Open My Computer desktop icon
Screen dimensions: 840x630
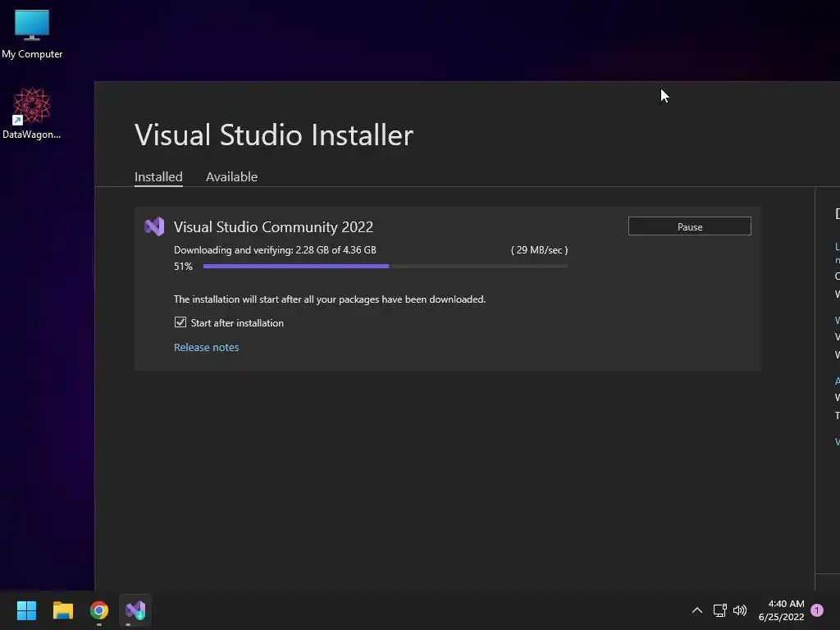pos(32,33)
